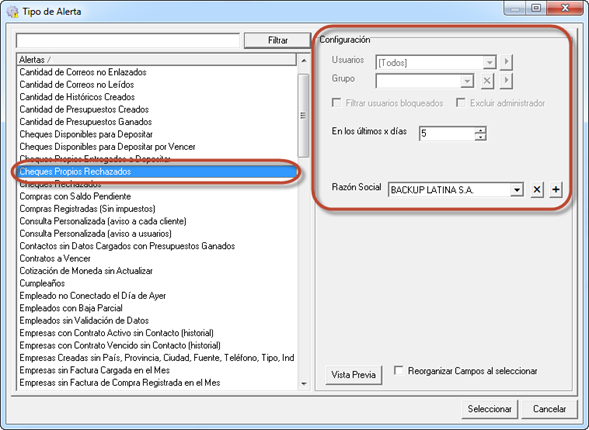Check Reorganizar Campos al seleccionar
589x430 pixels.
pyautogui.click(x=399, y=371)
